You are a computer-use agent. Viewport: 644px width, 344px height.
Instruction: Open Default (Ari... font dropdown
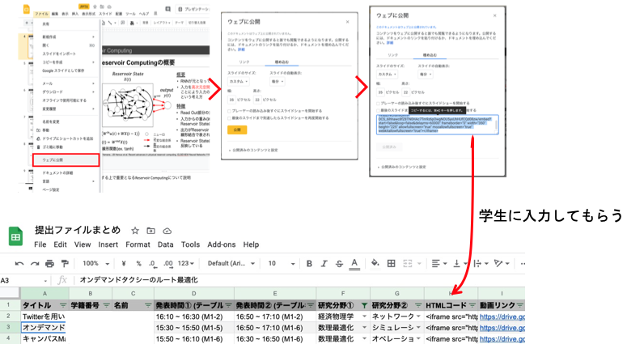(x=231, y=263)
